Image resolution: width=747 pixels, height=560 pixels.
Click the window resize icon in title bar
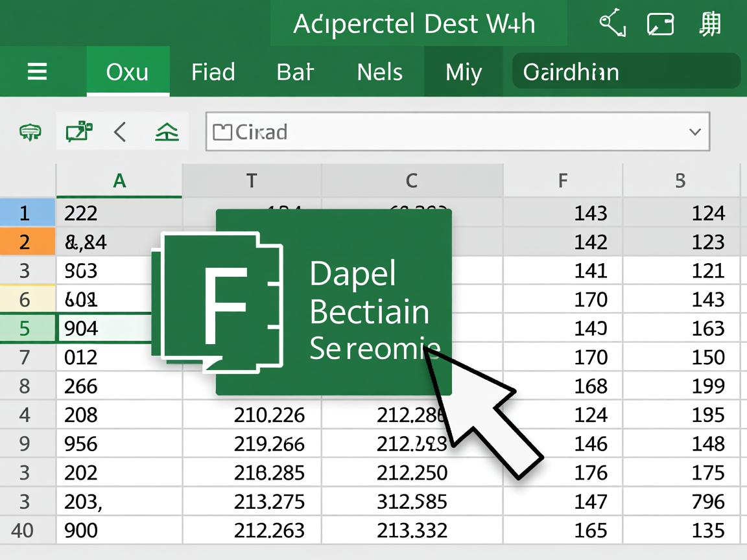[660, 25]
